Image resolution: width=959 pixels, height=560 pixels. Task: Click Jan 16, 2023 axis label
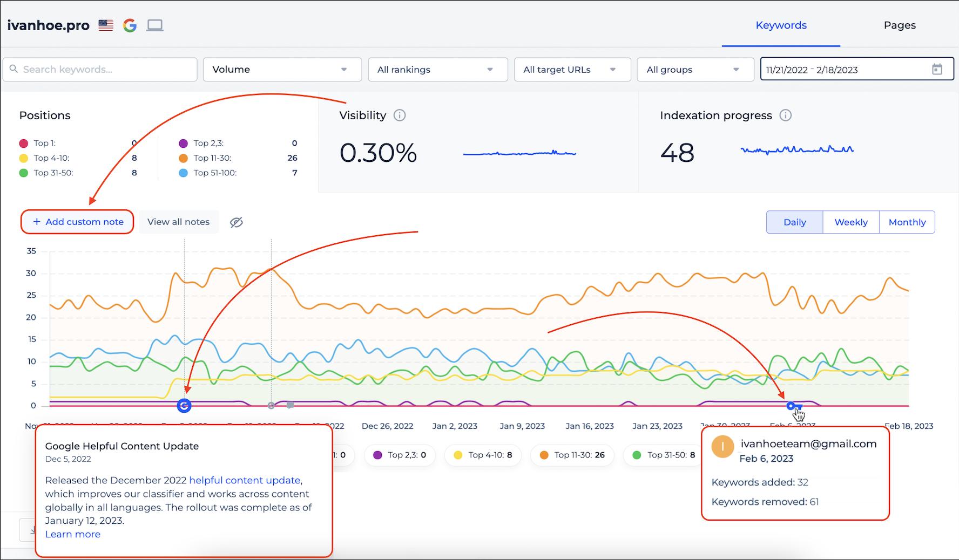(590, 426)
